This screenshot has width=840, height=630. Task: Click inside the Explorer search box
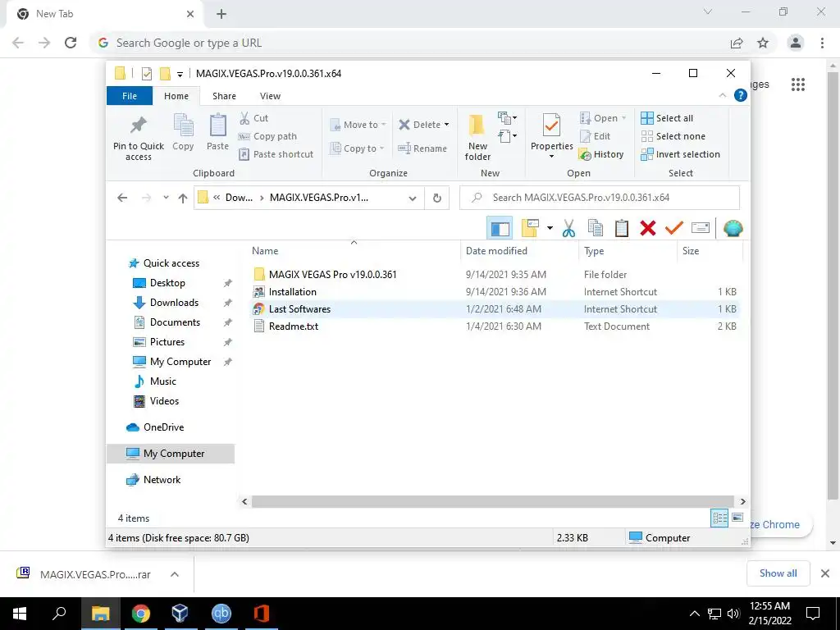pos(600,198)
